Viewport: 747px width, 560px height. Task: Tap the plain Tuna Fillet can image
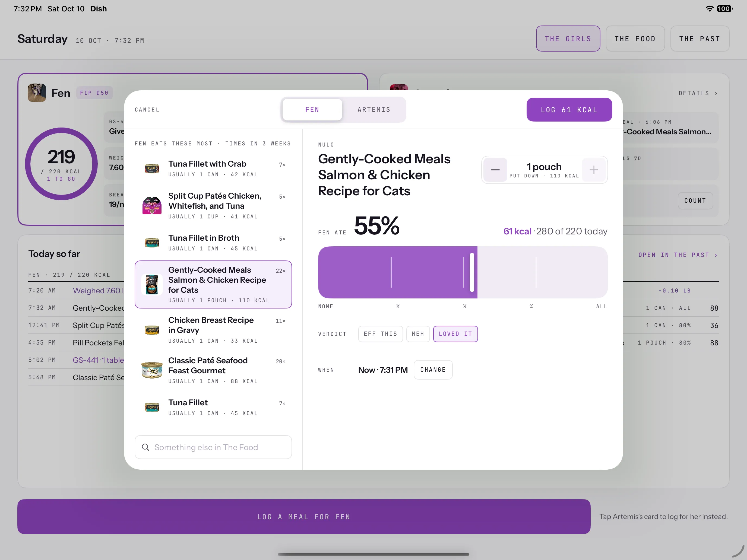152,407
